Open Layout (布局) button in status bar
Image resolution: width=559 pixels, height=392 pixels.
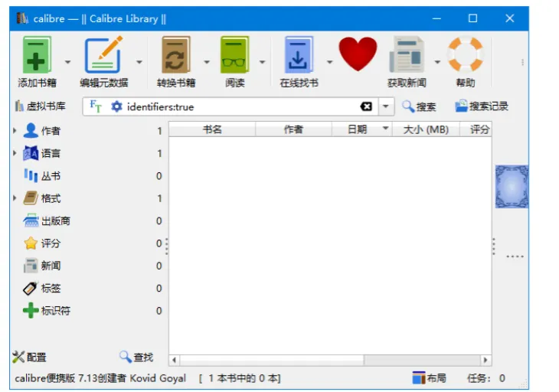click(430, 378)
